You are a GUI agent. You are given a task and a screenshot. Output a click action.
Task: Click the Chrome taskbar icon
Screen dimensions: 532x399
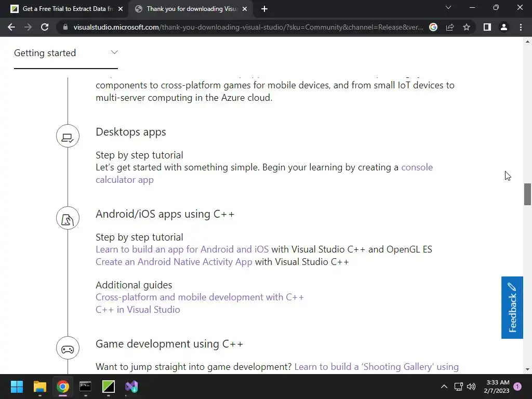pyautogui.click(x=63, y=387)
